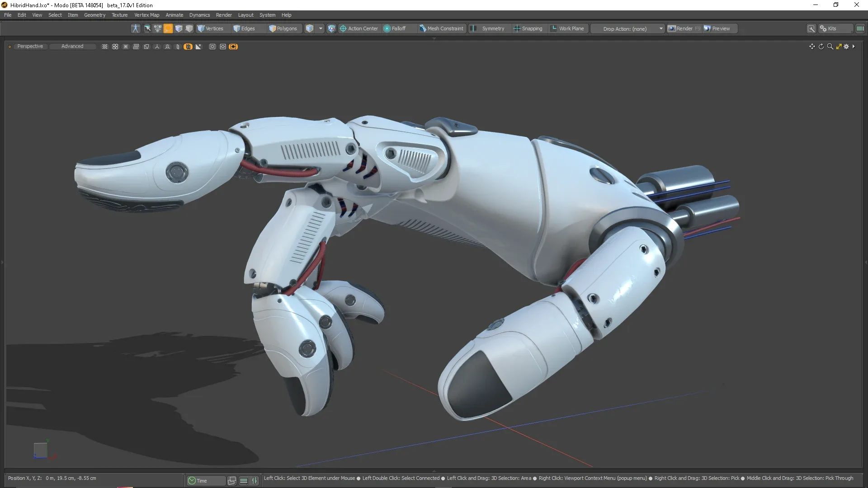Click the three-axis gizmo viewport icon
Screen dimensions: 868x488
tap(157, 47)
